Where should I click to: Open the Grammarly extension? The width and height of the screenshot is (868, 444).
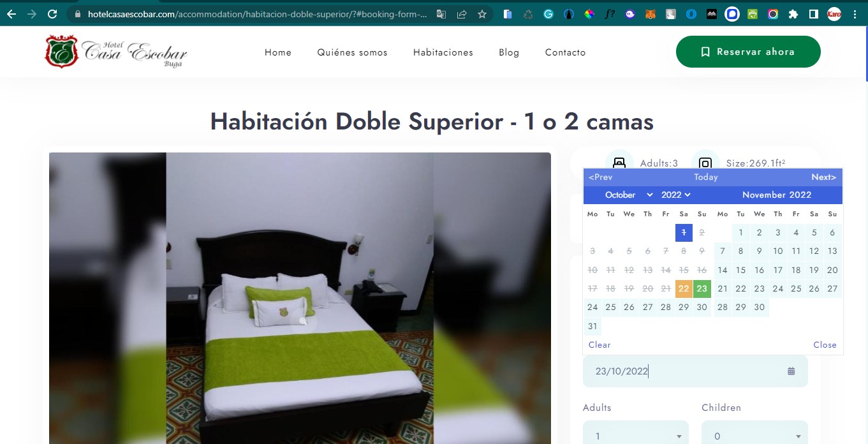pos(548,13)
